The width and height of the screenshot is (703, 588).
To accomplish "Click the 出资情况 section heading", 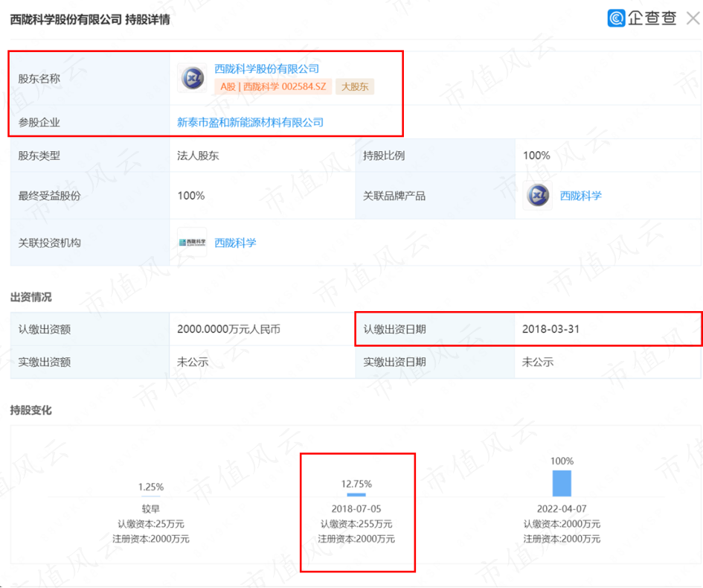I will tap(31, 297).
